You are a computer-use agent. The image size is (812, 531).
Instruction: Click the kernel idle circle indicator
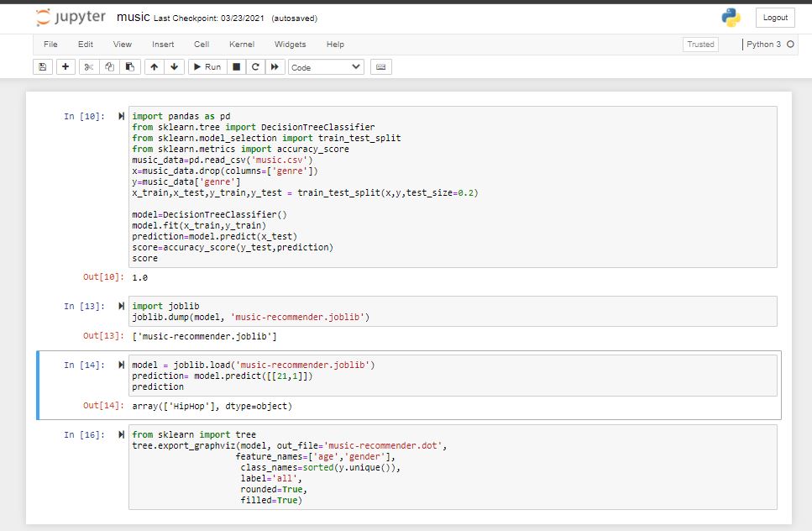point(790,44)
